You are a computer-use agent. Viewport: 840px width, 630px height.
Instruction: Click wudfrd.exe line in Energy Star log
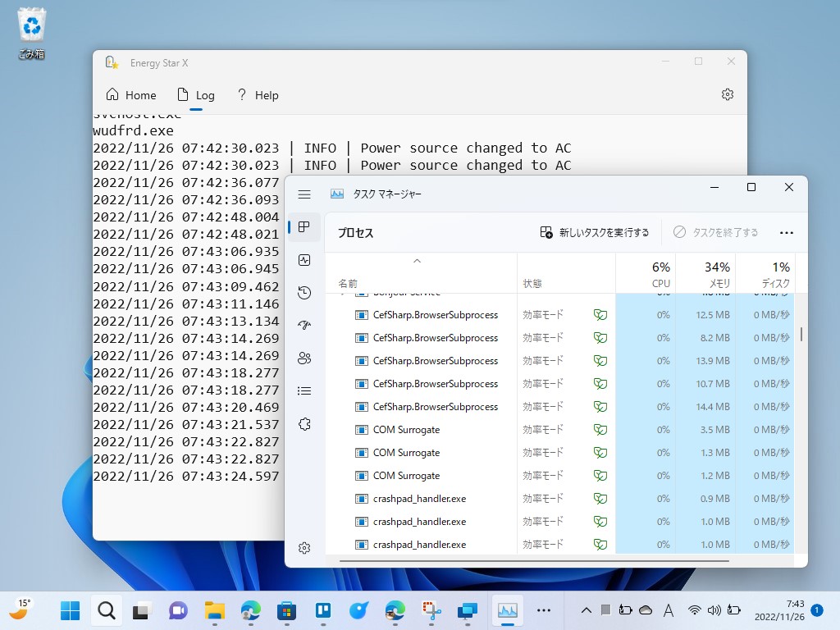133,130
